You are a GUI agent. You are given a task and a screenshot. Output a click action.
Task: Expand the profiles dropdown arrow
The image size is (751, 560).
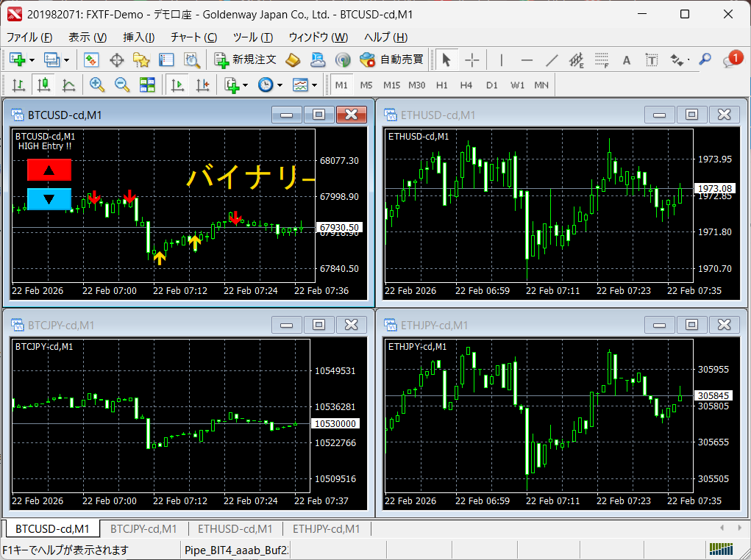pyautogui.click(x=67, y=60)
